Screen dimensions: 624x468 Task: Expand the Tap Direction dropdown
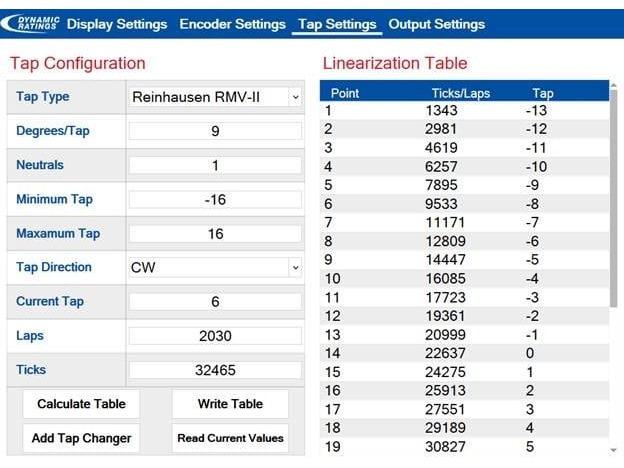(x=215, y=267)
